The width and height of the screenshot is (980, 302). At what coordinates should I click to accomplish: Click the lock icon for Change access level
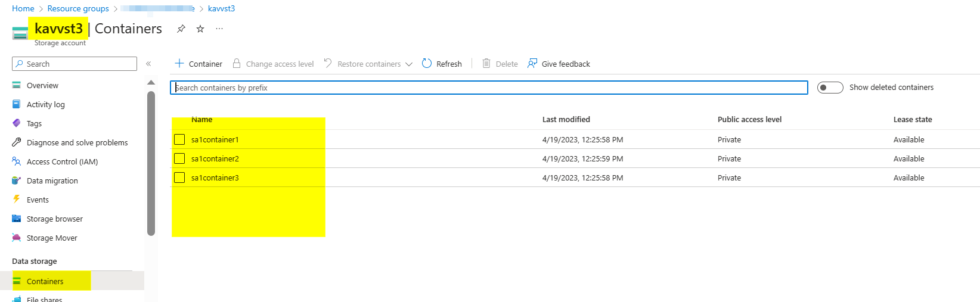(x=237, y=63)
